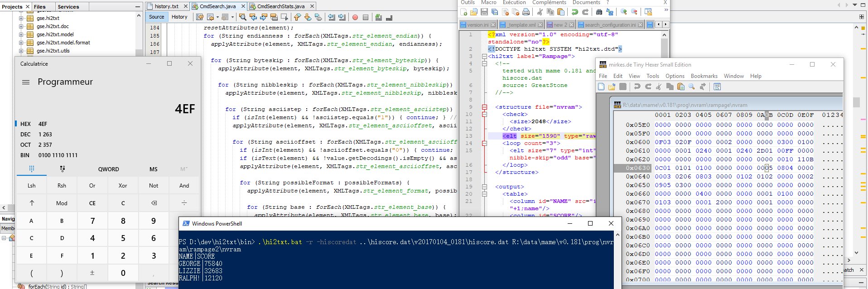Open the history.txt editor tab
The width and height of the screenshot is (868, 289).
(166, 6)
